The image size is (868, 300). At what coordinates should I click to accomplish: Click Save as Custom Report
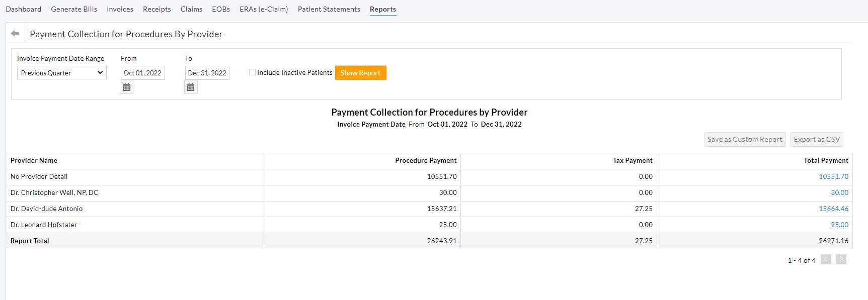click(x=745, y=139)
